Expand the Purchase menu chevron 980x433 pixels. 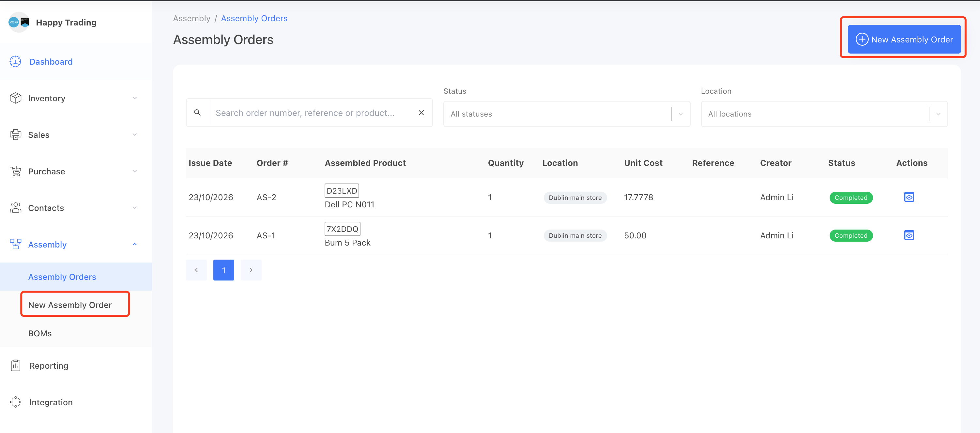click(x=134, y=171)
